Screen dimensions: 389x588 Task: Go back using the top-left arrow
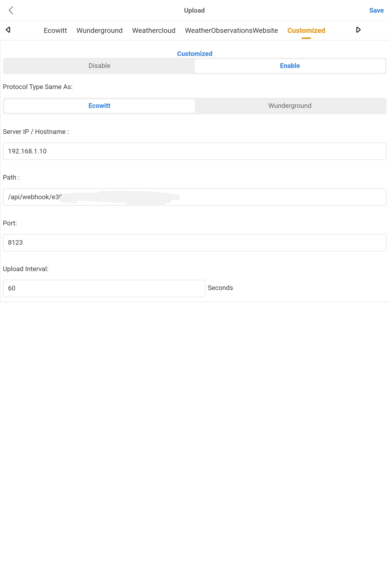tap(11, 10)
